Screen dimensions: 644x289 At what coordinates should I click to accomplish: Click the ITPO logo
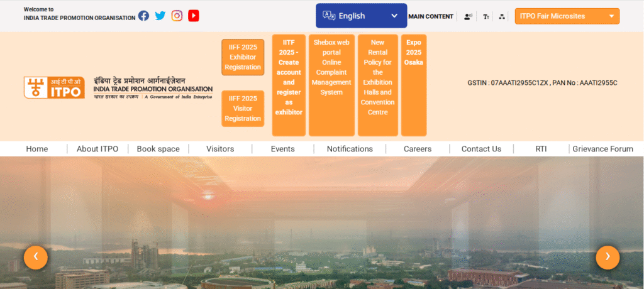tap(54, 87)
